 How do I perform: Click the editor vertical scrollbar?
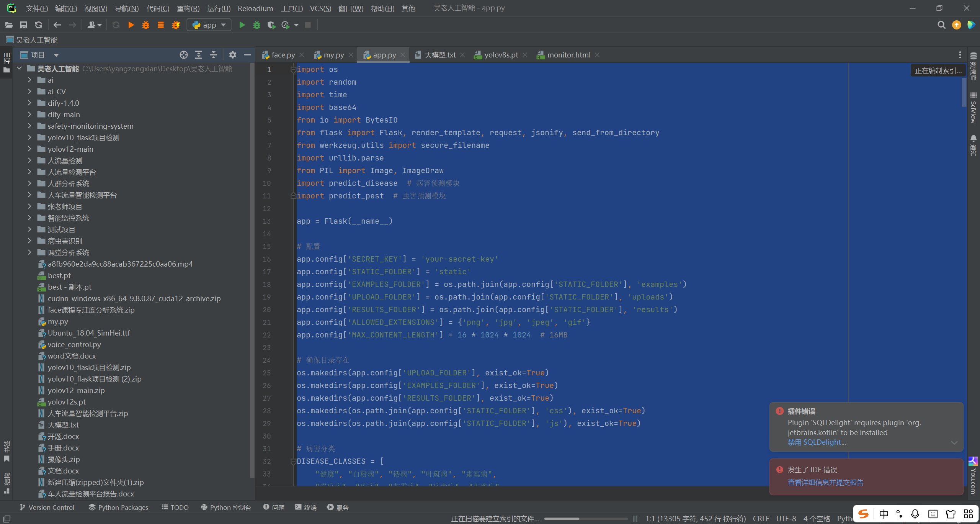(964, 92)
